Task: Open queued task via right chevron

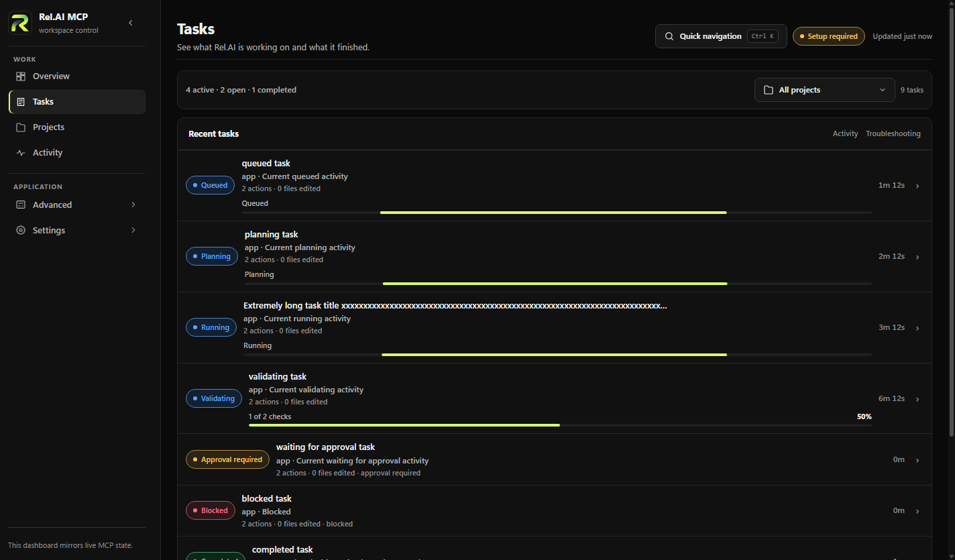Action: pos(917,186)
